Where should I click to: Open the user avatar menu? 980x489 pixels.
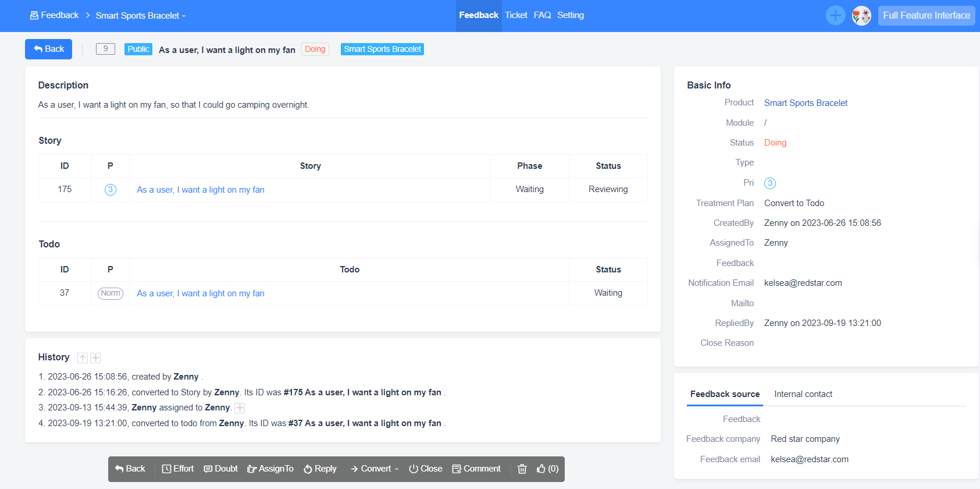click(861, 16)
